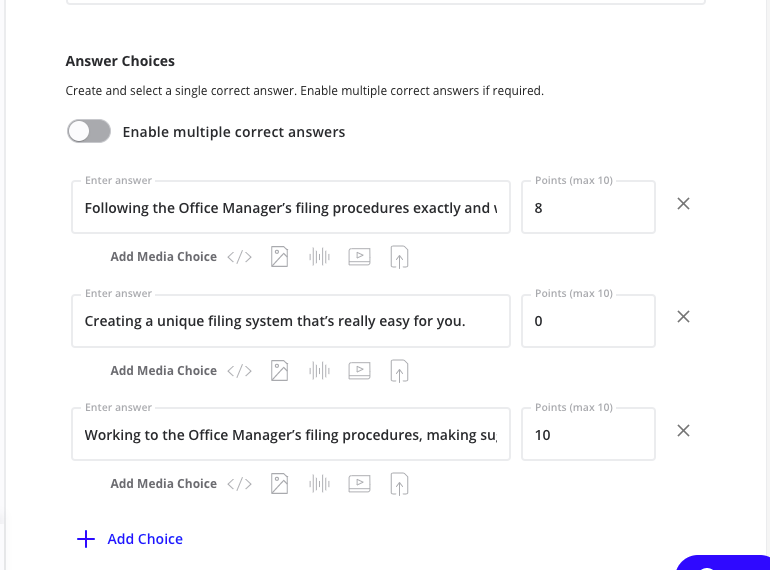
Task: Click the blue chat widget button
Action: tap(725, 562)
